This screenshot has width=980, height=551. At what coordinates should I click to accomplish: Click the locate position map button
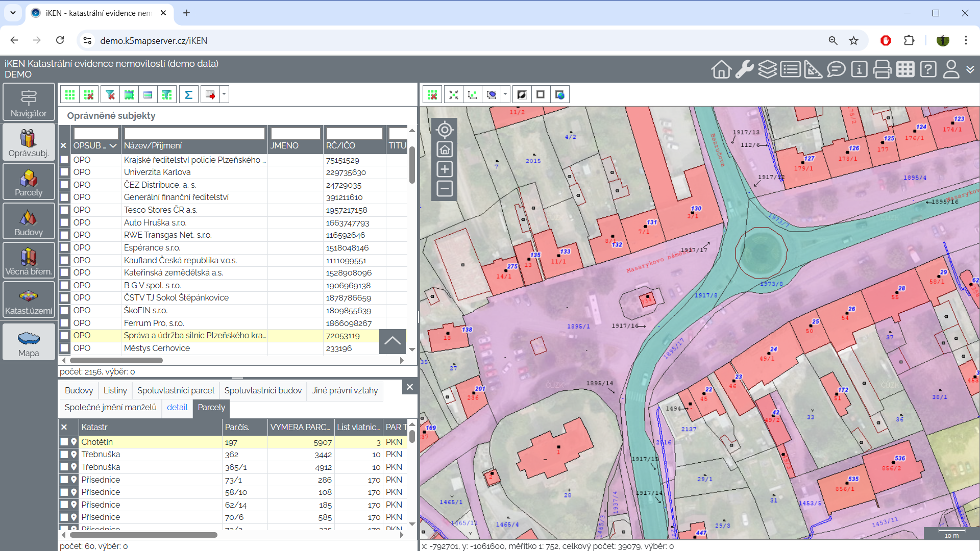445,130
